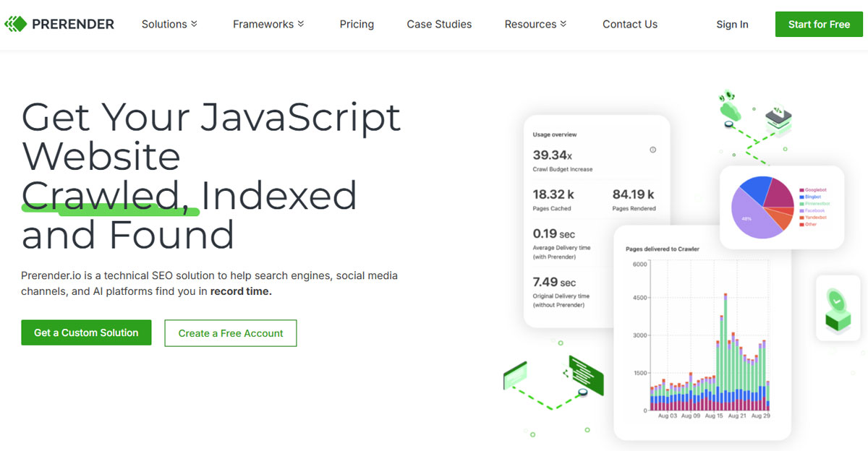Click the crawler bots pie chart
This screenshot has height=451, width=868.
pos(762,205)
